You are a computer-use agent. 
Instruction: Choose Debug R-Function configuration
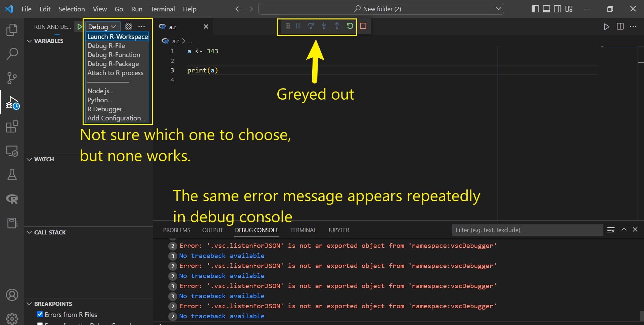pyautogui.click(x=118, y=55)
